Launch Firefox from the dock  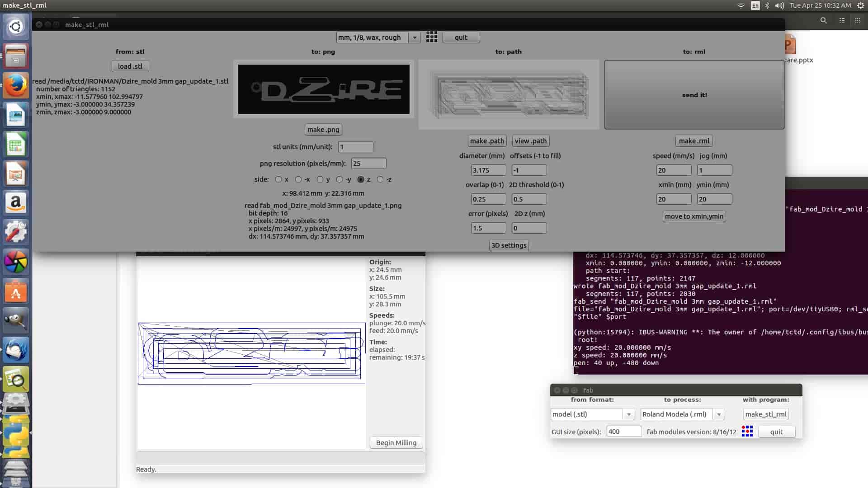[16, 85]
